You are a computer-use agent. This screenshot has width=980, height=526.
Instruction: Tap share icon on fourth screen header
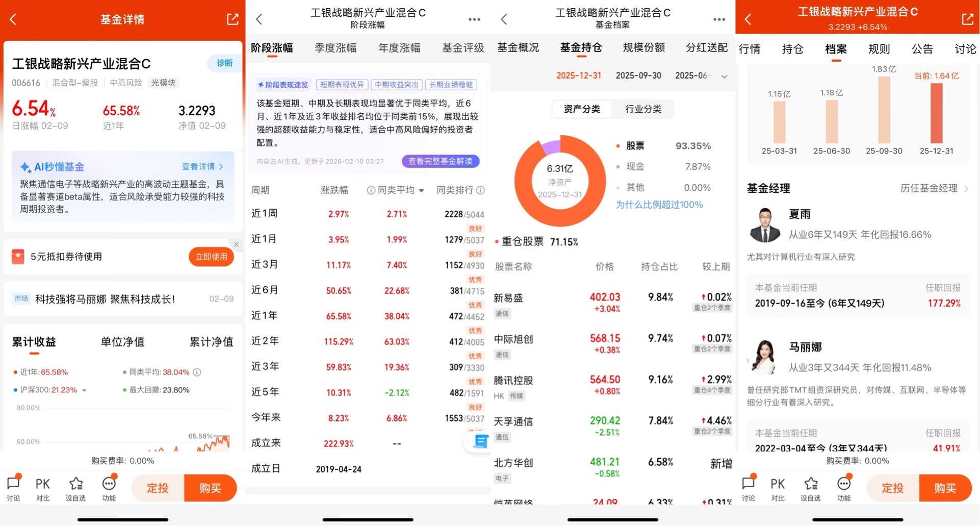pyautogui.click(x=967, y=19)
